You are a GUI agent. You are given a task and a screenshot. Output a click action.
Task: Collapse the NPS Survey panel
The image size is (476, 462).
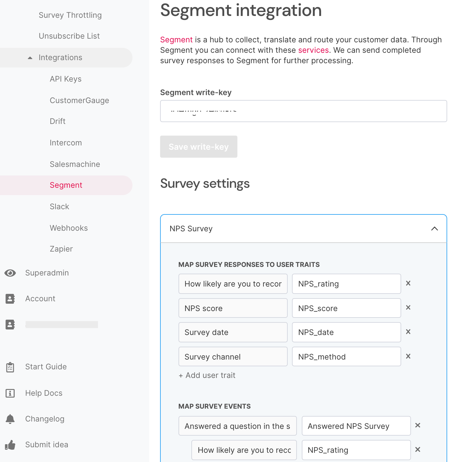[434, 229]
